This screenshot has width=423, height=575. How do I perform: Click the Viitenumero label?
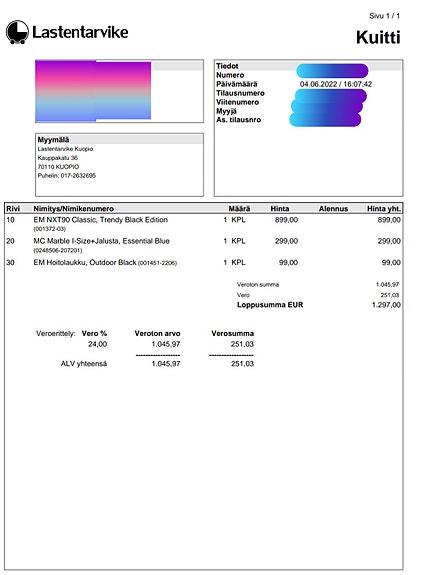[x=237, y=102]
